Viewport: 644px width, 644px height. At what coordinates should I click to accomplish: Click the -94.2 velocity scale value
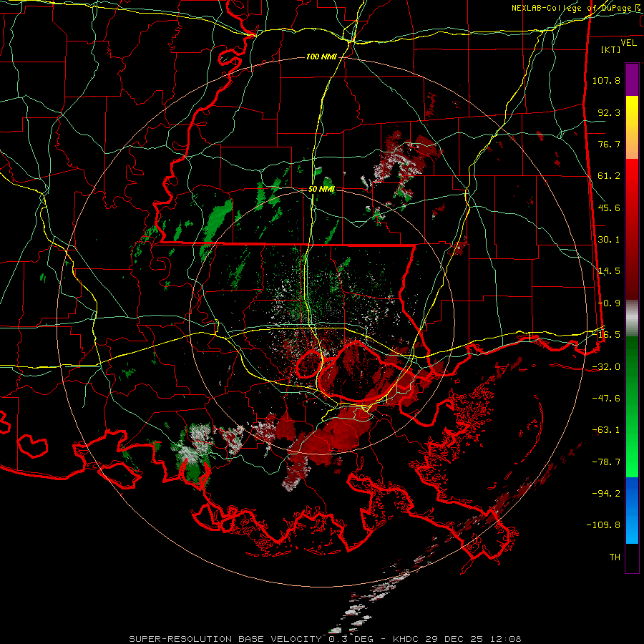[606, 494]
